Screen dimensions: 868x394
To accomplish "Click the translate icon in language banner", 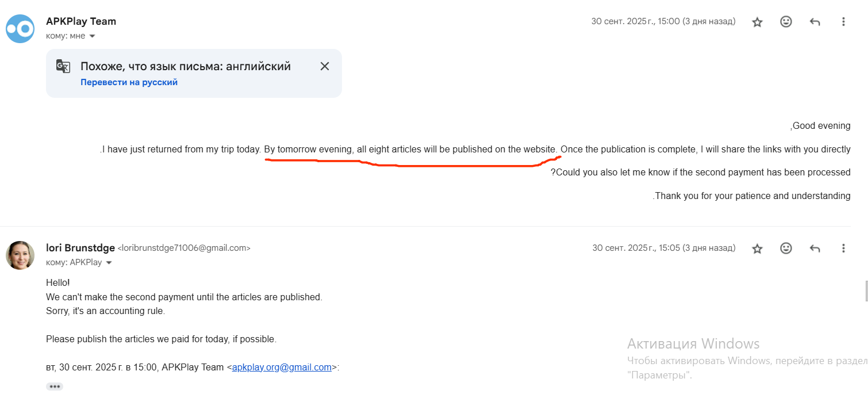I will [63, 66].
